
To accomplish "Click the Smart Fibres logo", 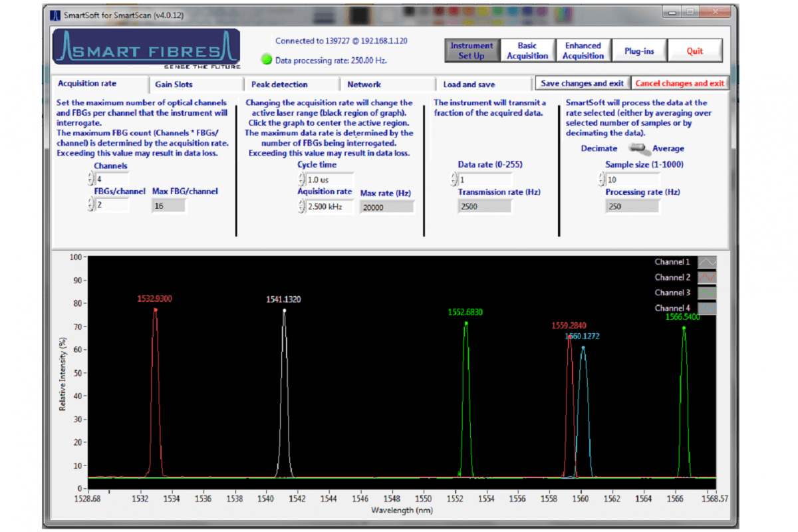I will pyautogui.click(x=146, y=49).
